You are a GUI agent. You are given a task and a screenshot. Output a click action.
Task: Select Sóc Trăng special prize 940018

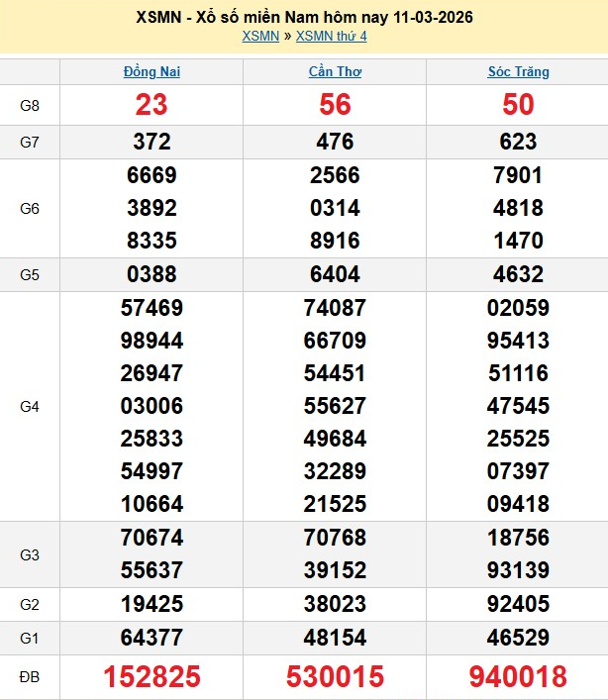[x=518, y=677]
